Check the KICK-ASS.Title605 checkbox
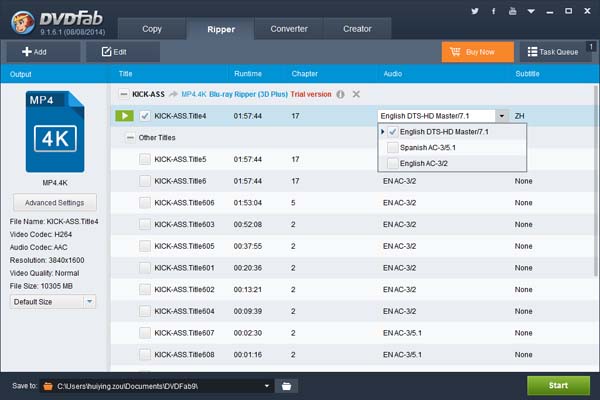Viewport: 600px width, 400px height. pyautogui.click(x=145, y=246)
